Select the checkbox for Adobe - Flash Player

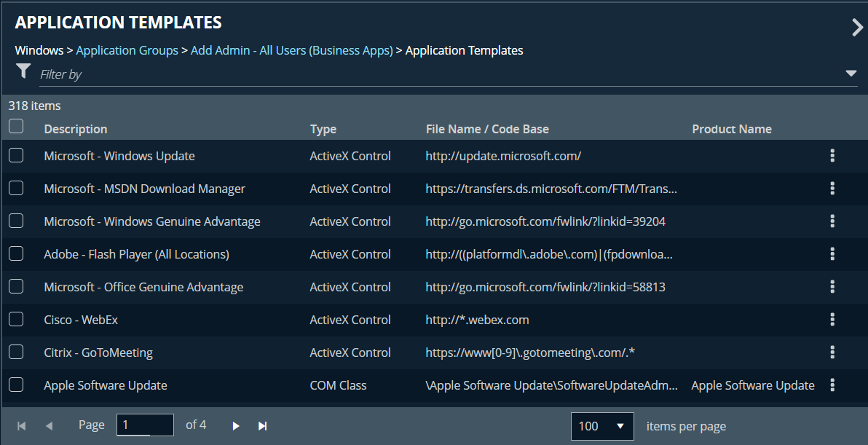pyautogui.click(x=15, y=253)
